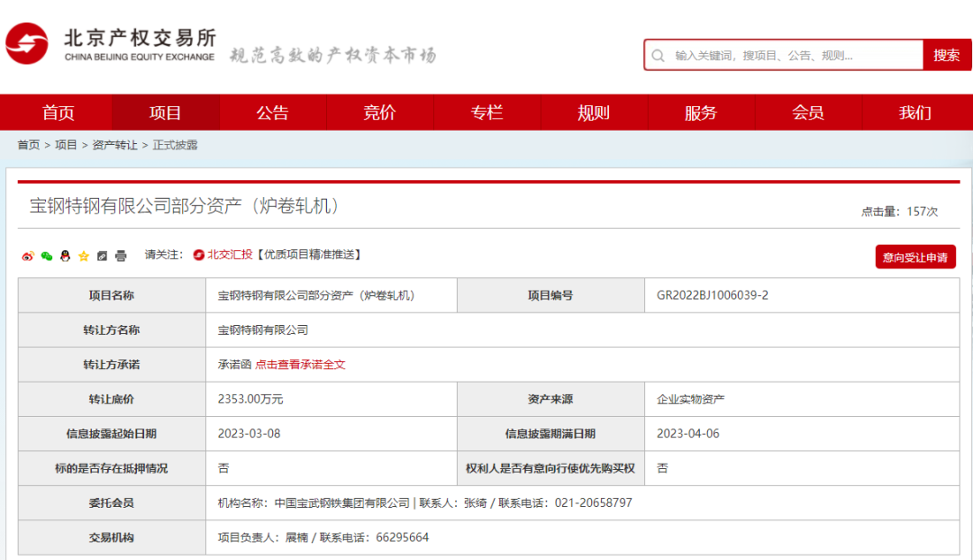This screenshot has width=973, height=560.
Task: Open the 首页 navigation menu
Action: pos(58,113)
